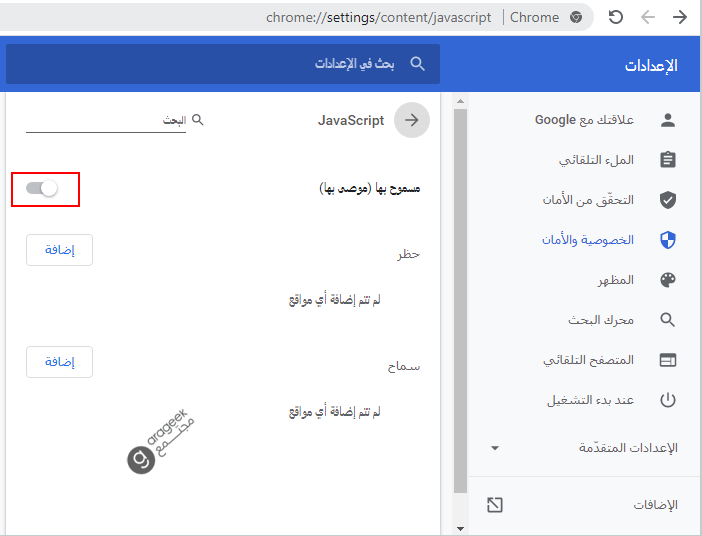Viewport: 702px width, 536px height.
Task: Click the no-sites message under سماح
Action: 334,412
